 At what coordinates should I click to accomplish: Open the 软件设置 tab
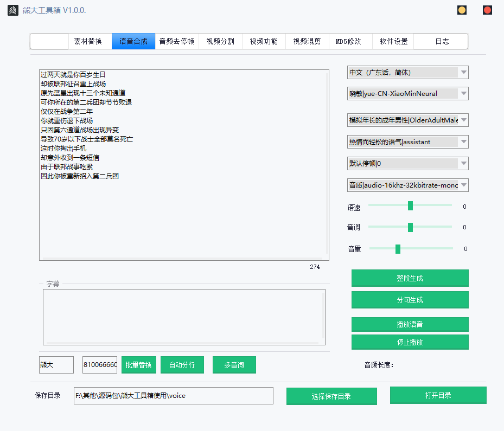(x=393, y=42)
